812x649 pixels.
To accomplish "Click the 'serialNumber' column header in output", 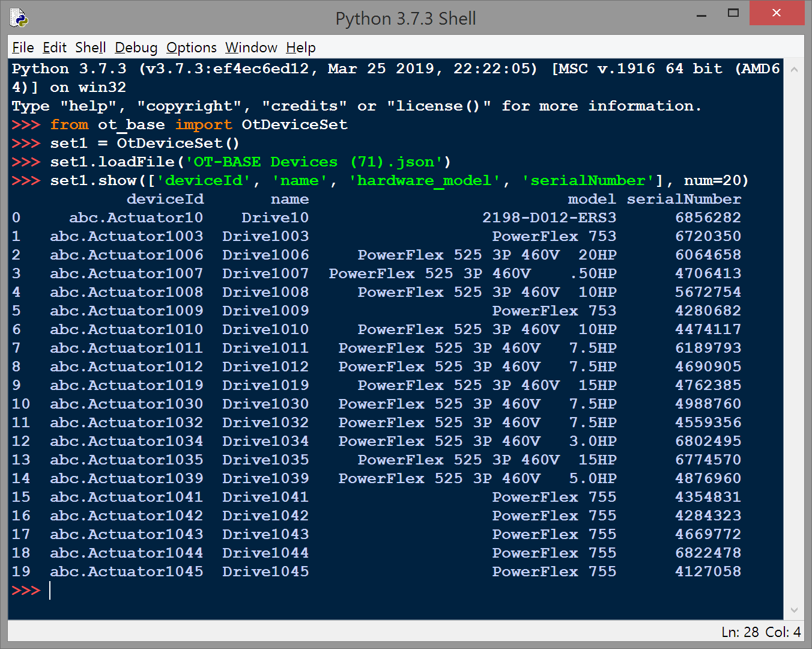I will pyautogui.click(x=684, y=199).
